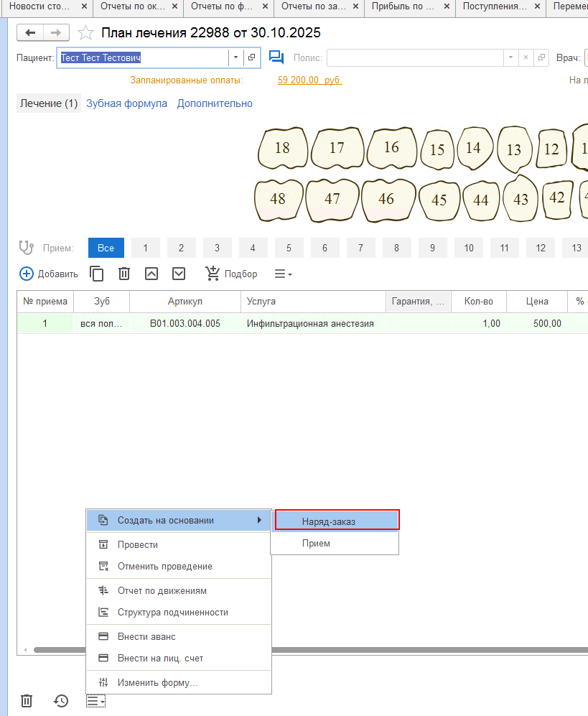
Task: Open the patient field dropdown arrow
Action: click(x=235, y=57)
